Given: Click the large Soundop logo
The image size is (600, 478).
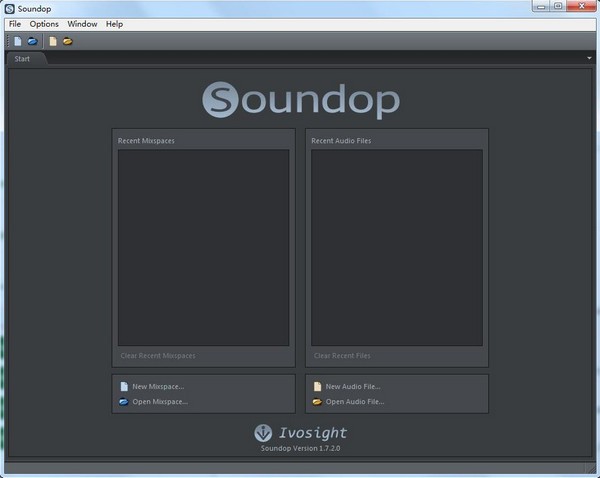Looking at the screenshot, I should click(300, 100).
